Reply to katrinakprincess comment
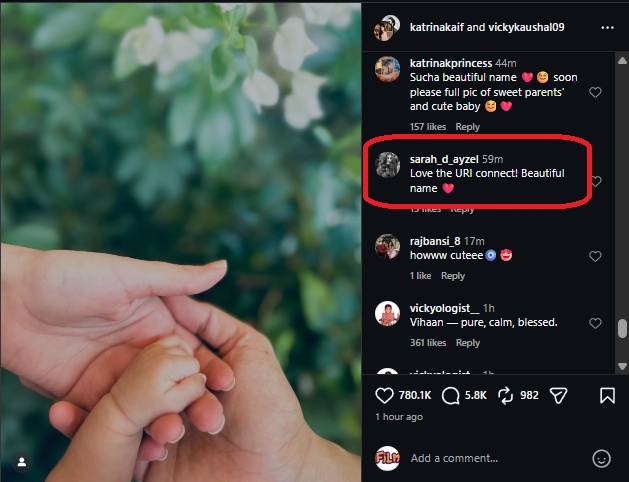The image size is (629, 482). [467, 127]
